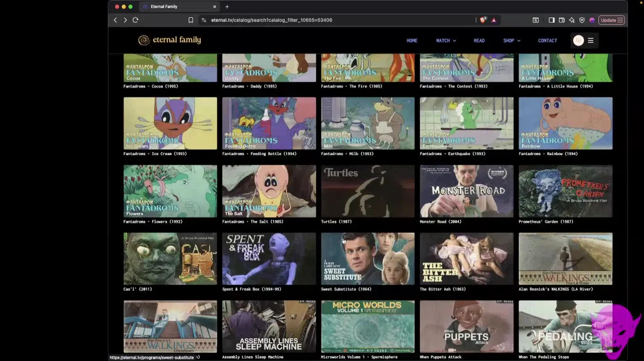Open the Brave wallet icon
The height and width of the screenshot is (361, 644).
(562, 20)
